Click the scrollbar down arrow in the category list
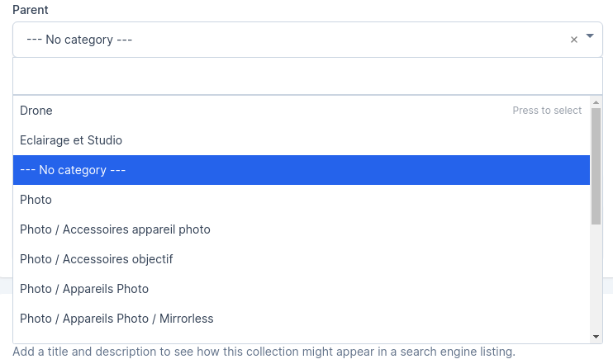The width and height of the screenshot is (613, 364). click(x=596, y=337)
